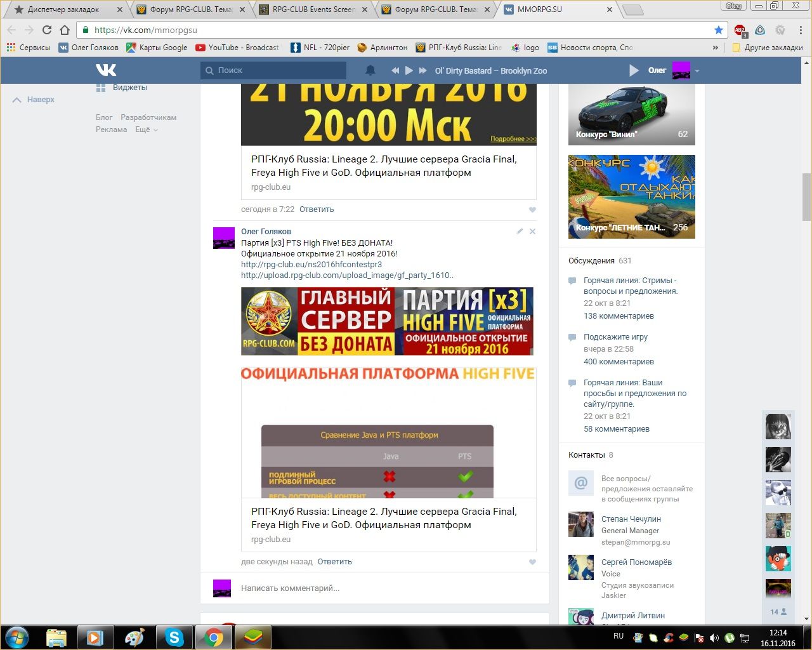Show more bookmarks with chevron
This screenshot has height=650, width=812.
tap(716, 48)
